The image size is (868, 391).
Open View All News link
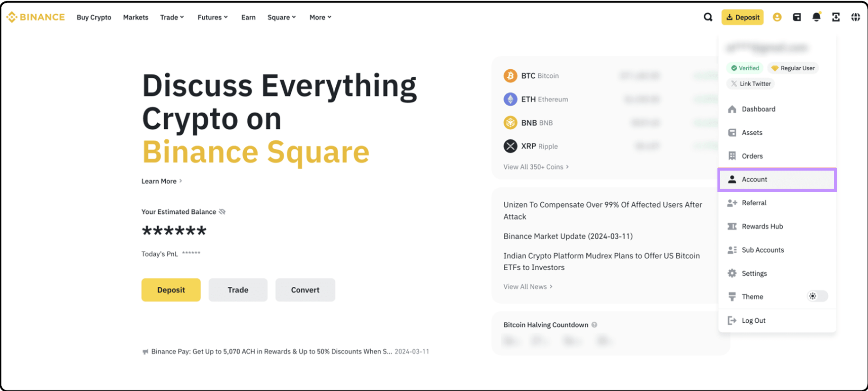pyautogui.click(x=528, y=287)
